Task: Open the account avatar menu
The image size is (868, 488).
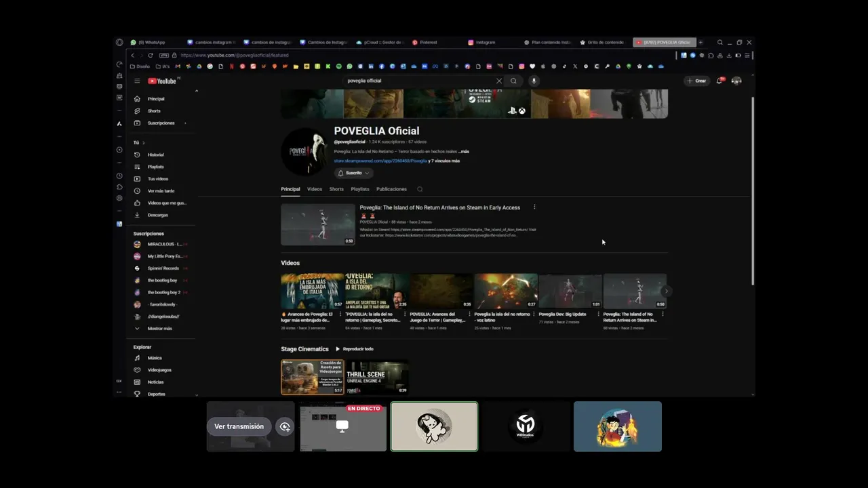Action: tap(736, 81)
